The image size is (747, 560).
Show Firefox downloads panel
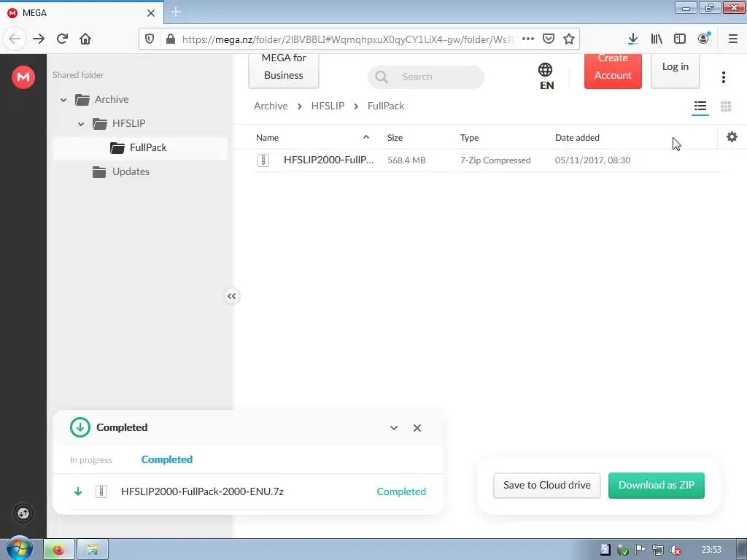(x=632, y=39)
